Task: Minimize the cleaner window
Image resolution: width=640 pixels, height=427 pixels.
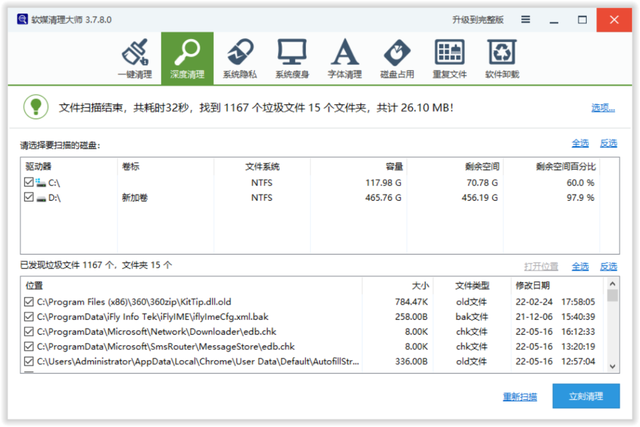Action: coord(554,20)
